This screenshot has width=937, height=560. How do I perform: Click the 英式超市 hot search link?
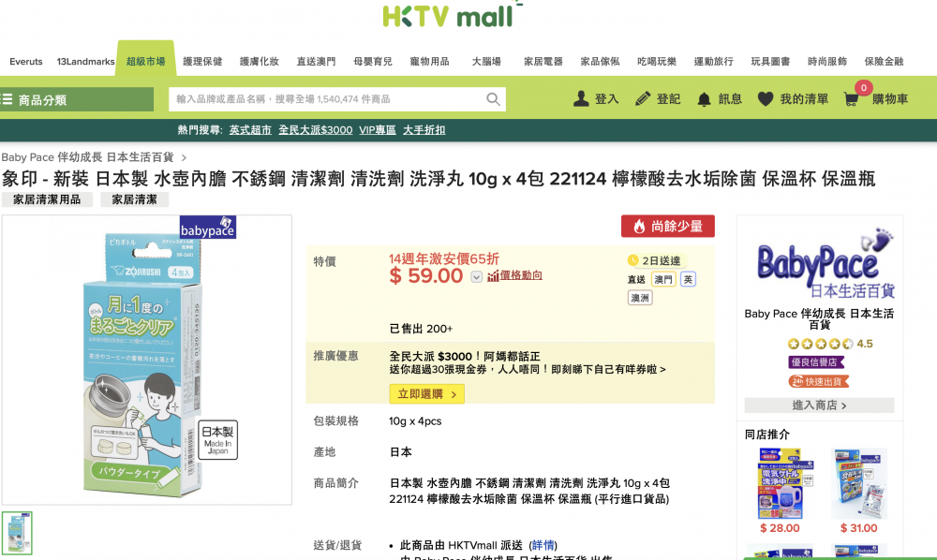[250, 130]
